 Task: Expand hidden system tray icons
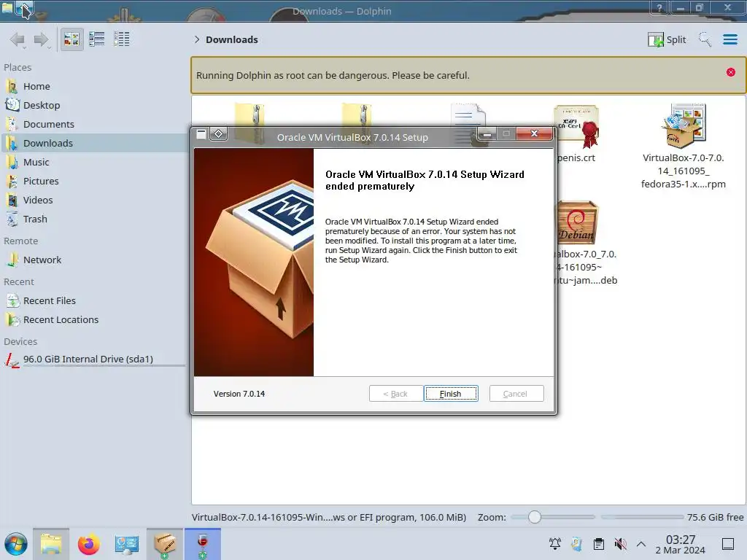pos(641,543)
